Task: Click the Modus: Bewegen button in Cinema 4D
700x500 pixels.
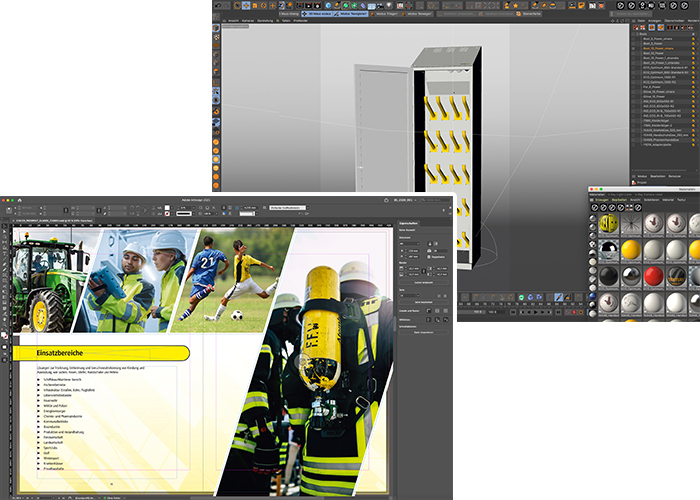Action: click(417, 14)
